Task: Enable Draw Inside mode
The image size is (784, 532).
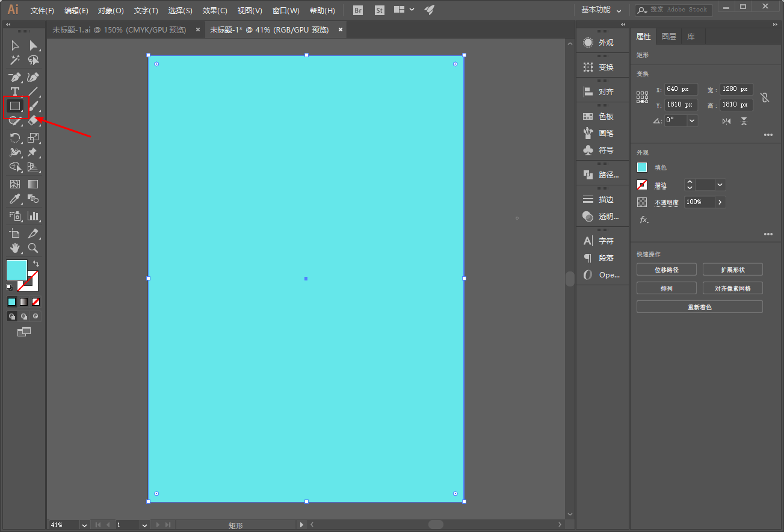Action: (36, 316)
